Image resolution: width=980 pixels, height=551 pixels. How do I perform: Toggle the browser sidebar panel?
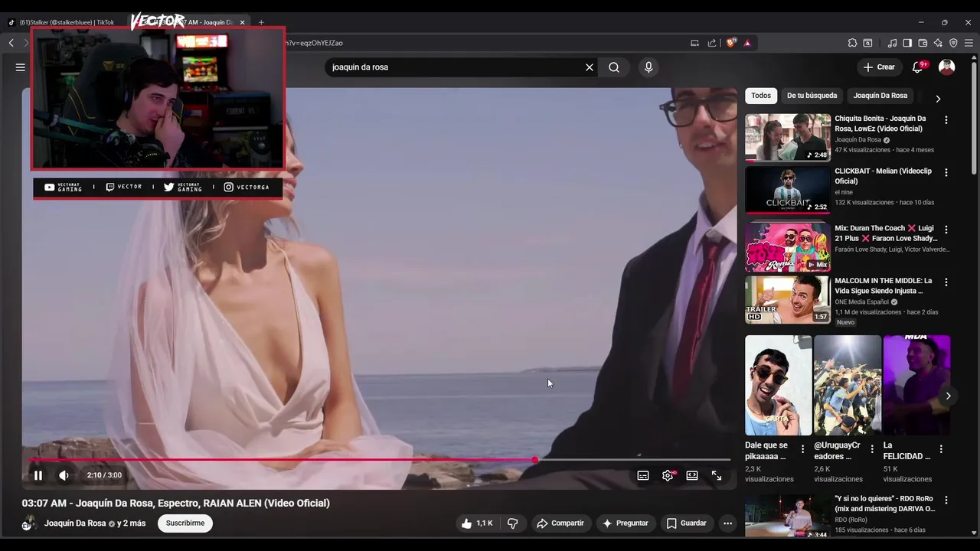[x=907, y=43]
